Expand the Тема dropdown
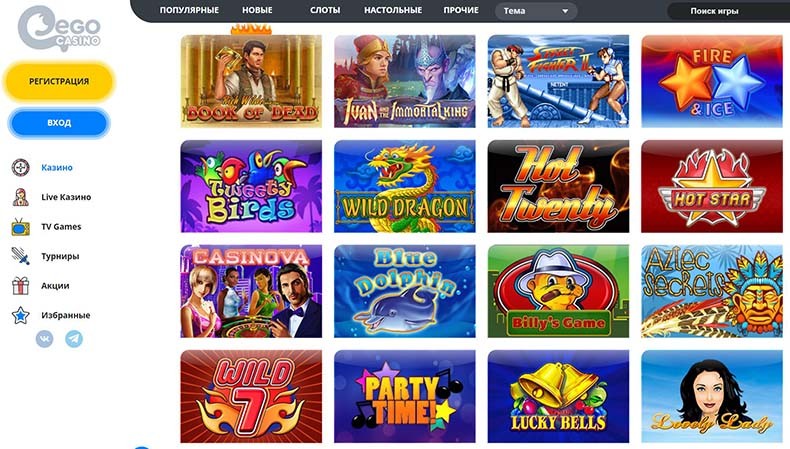This screenshot has width=790, height=449. pyautogui.click(x=536, y=11)
